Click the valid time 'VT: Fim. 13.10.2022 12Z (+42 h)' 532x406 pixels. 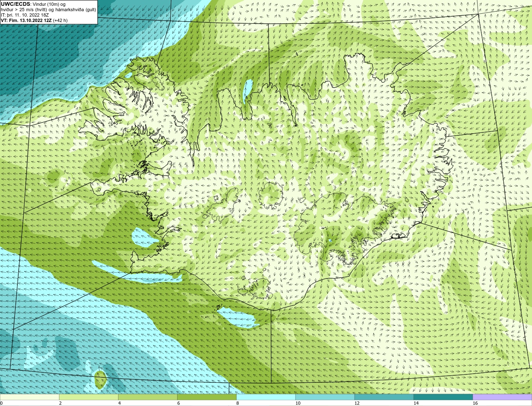tap(34, 20)
